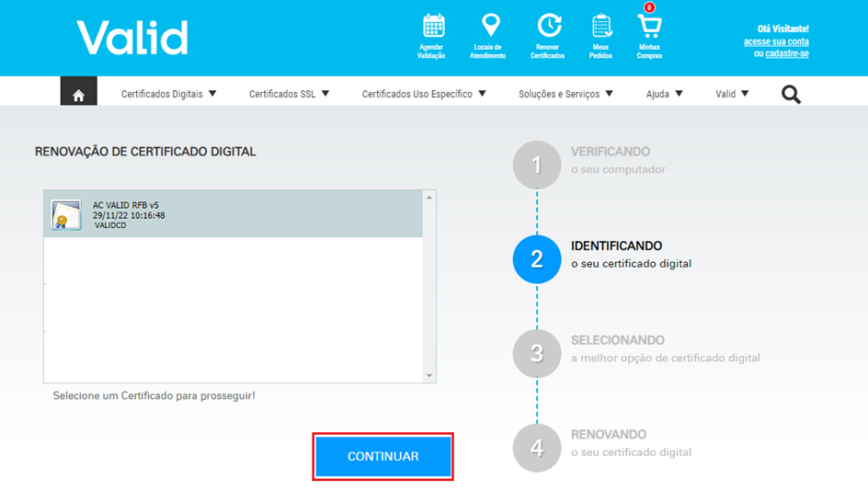Open search with magnifying glass icon
Screen dimensions: 868x503
tap(791, 95)
